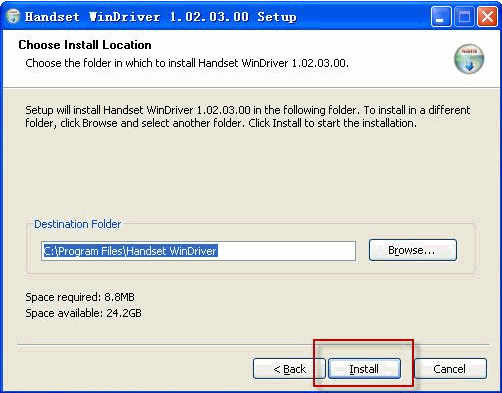
Task: Click the Install button
Action: click(x=364, y=369)
